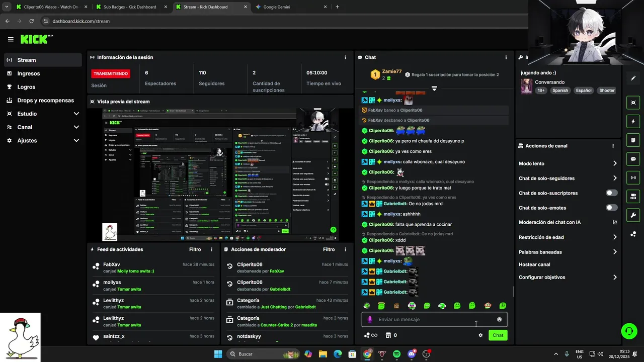
Task: Insert the brown angry box emote
Action: tap(396, 306)
